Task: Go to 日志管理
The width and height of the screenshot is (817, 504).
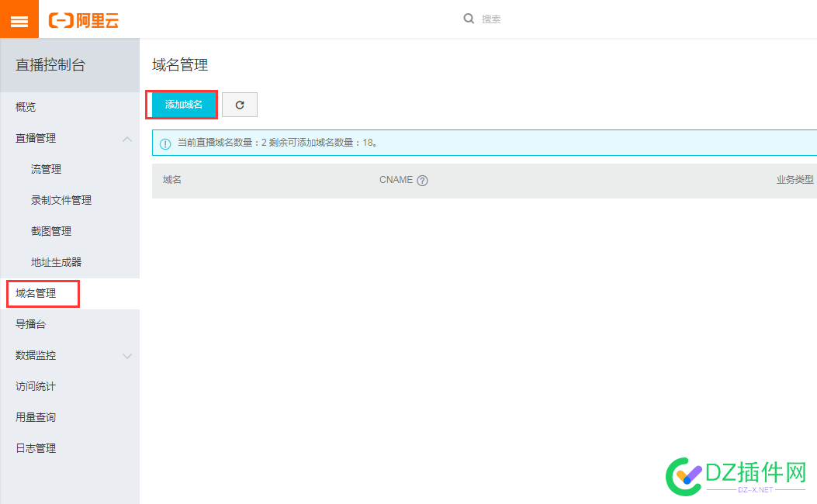Action: click(x=36, y=448)
